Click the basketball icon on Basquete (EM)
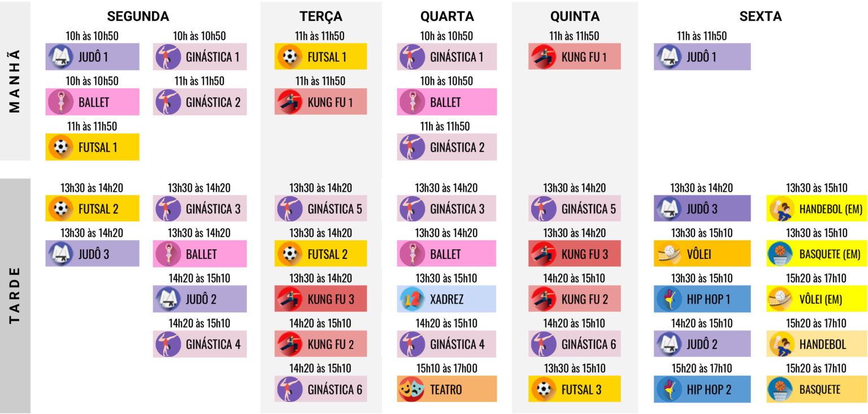Viewport: 868px width, 414px height. coord(780,254)
